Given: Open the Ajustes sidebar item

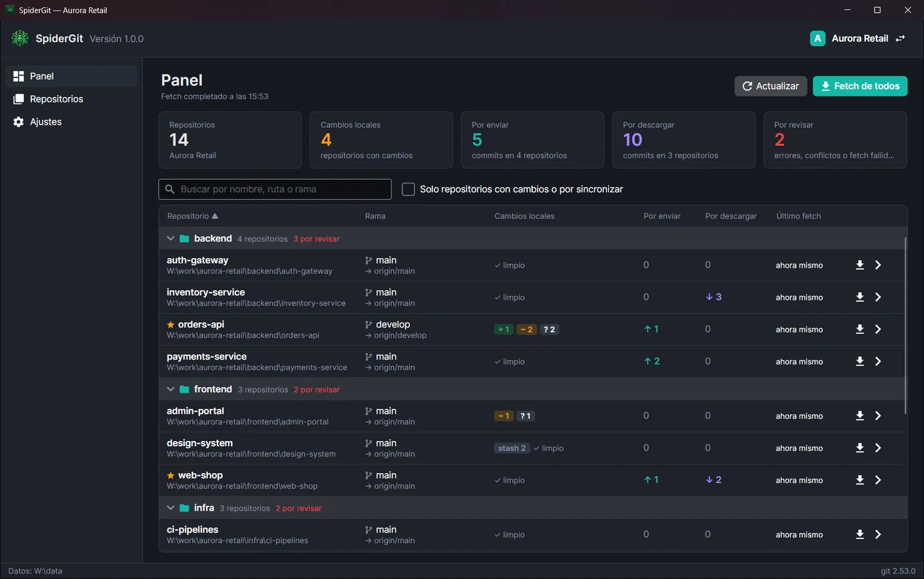Looking at the screenshot, I should click(72, 122).
